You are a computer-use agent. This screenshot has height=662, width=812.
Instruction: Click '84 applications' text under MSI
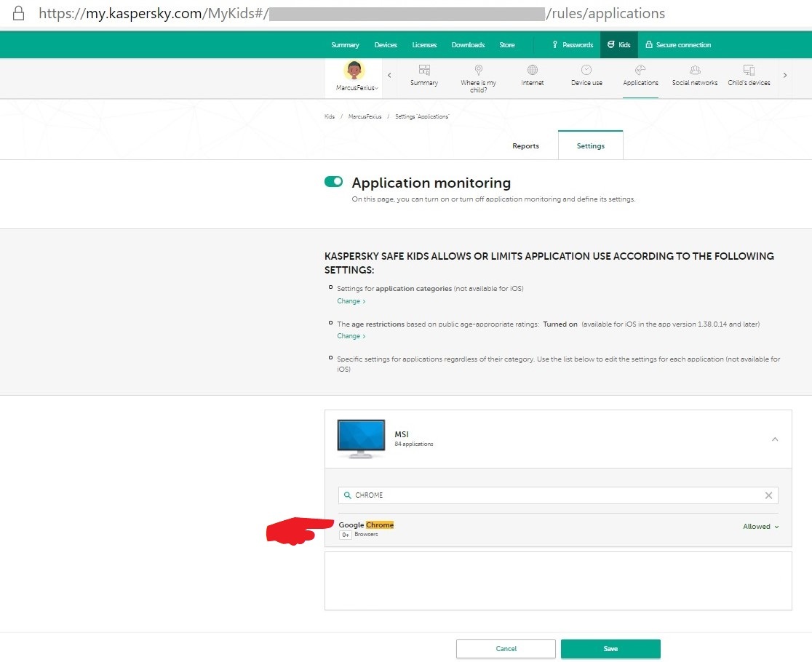(x=414, y=444)
